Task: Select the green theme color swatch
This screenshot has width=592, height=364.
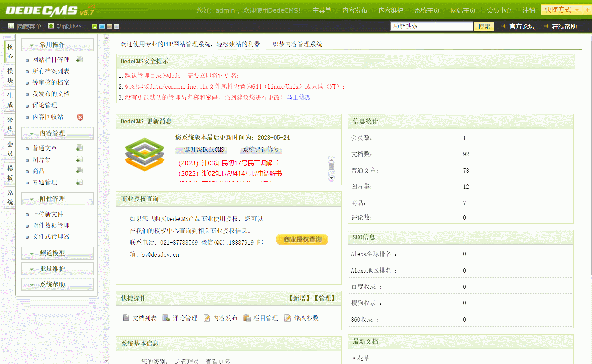Action: (95, 26)
